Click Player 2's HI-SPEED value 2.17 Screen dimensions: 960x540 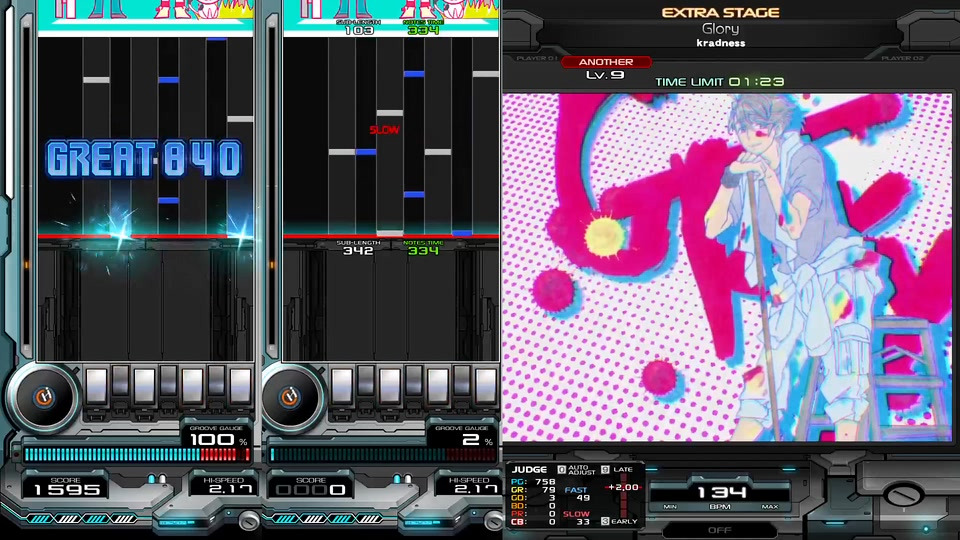coord(476,489)
